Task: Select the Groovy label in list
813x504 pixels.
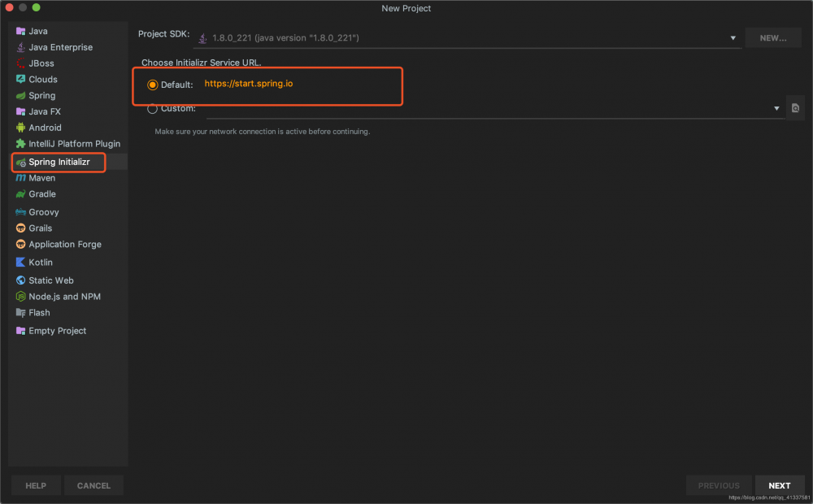Action: pyautogui.click(x=44, y=212)
